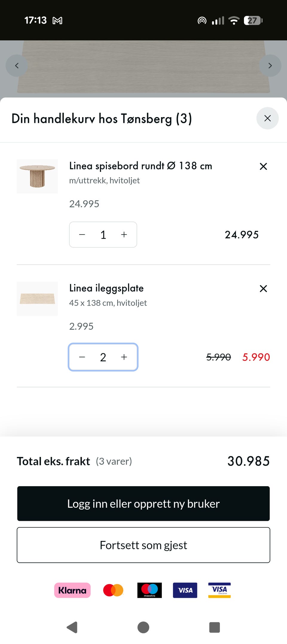Decrease Linea spisebord quantity
The image size is (287, 644).
pos(82,235)
